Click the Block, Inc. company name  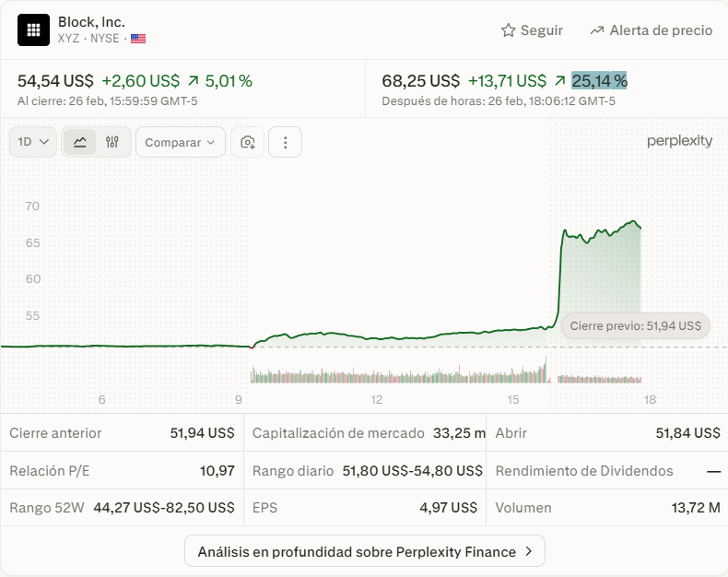[91, 22]
